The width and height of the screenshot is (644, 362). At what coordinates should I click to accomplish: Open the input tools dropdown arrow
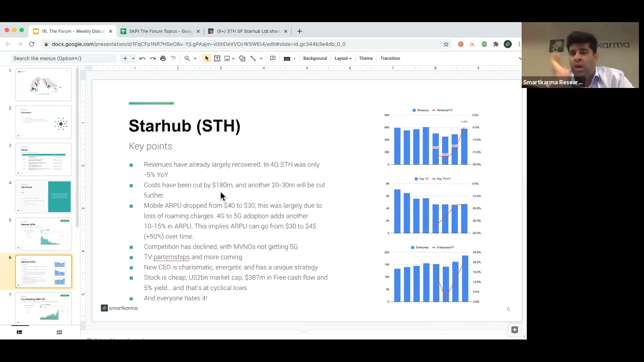point(295,58)
